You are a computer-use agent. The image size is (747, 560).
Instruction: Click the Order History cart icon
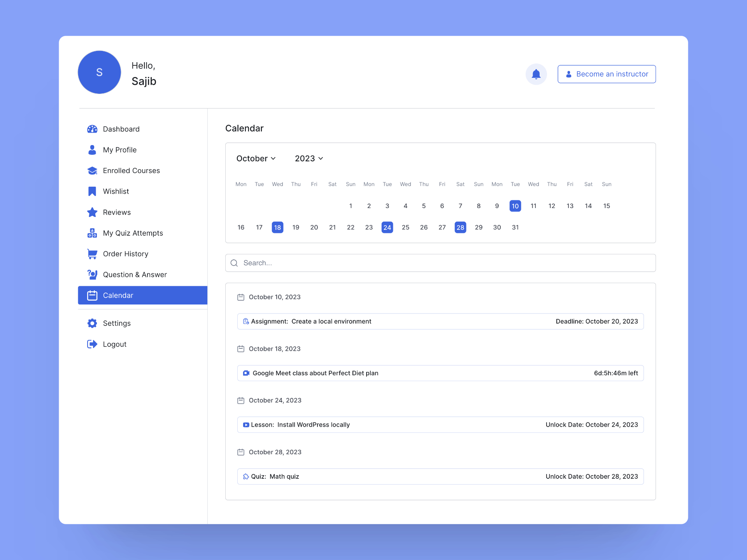click(93, 254)
